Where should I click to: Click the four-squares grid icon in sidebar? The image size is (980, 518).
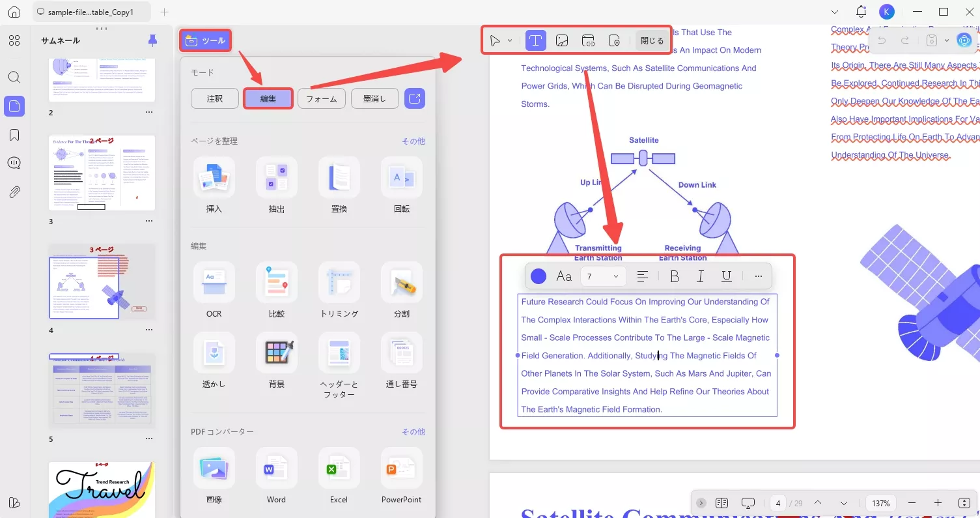coord(14,40)
